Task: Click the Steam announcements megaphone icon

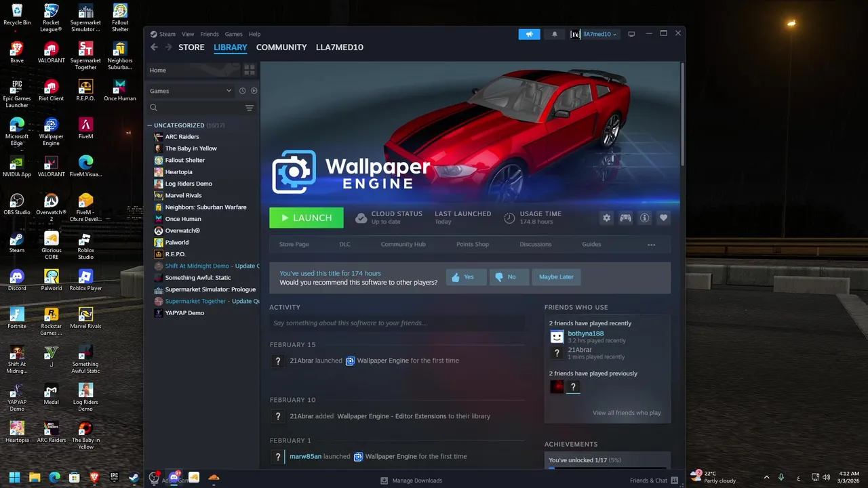Action: click(530, 34)
